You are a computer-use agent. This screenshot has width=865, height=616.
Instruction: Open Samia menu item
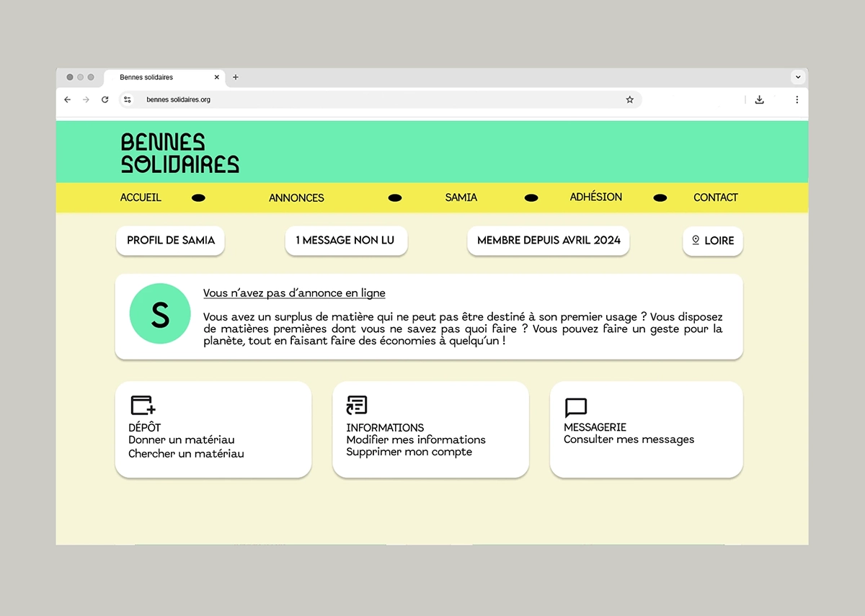tap(461, 197)
